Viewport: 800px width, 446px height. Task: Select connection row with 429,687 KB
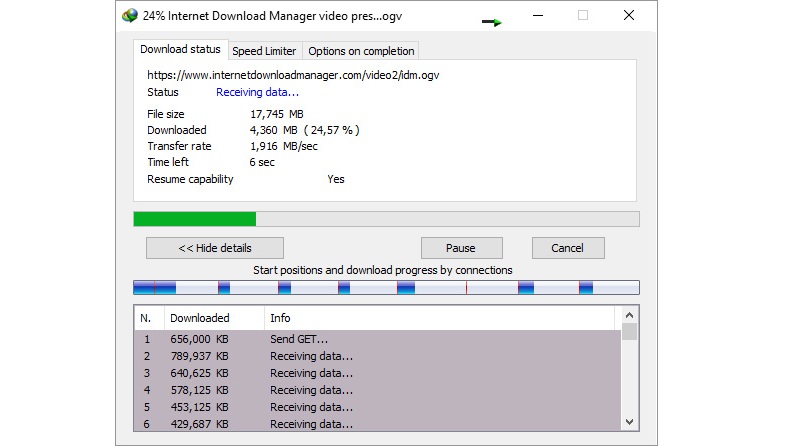(378, 424)
